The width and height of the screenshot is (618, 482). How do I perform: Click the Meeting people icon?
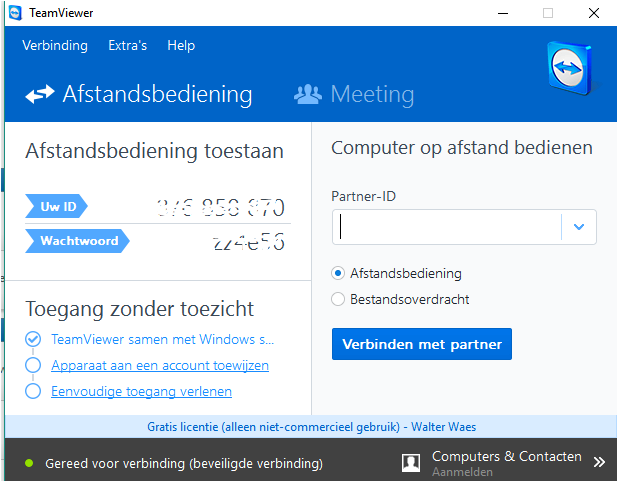[307, 95]
